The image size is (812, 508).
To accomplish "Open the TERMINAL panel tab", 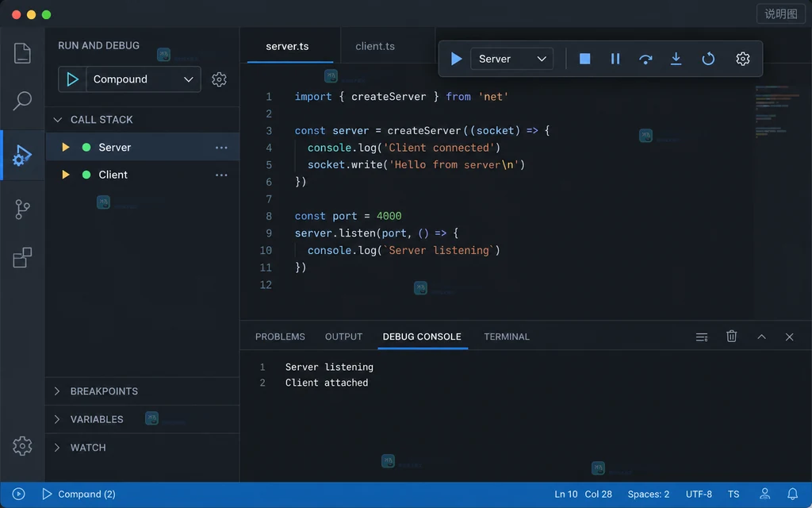I will click(507, 337).
